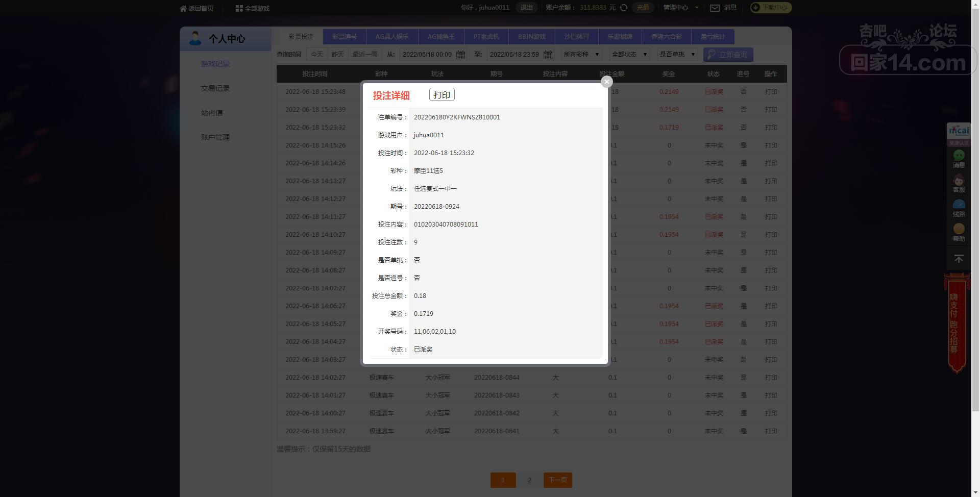Click the 打印 button in dialog
Image resolution: width=980 pixels, height=497 pixels.
[442, 95]
